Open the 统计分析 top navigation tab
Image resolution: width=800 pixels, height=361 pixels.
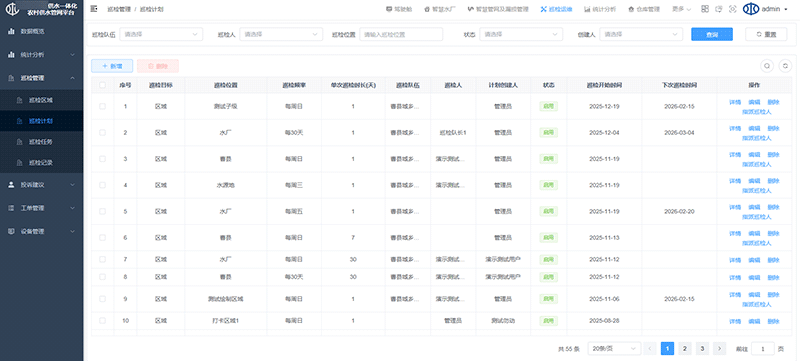(x=599, y=9)
